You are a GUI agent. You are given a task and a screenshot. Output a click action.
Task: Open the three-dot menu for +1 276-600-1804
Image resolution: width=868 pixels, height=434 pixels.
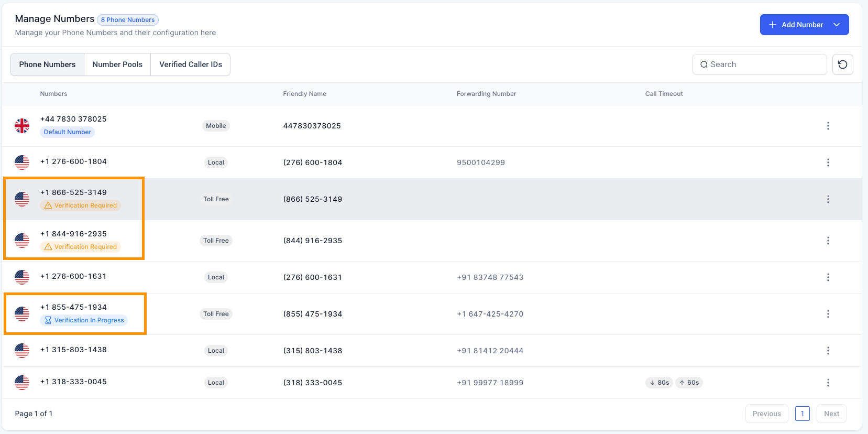(x=828, y=162)
